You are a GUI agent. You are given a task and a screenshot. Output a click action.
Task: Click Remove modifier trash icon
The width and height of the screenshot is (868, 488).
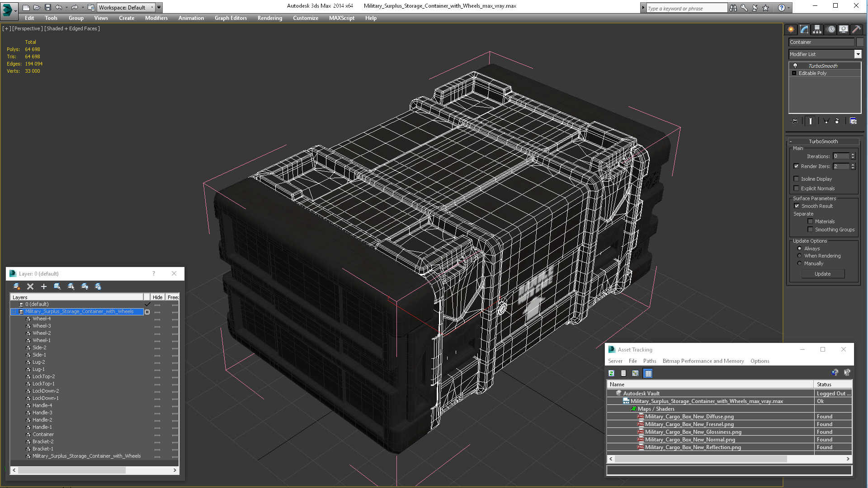(x=837, y=121)
